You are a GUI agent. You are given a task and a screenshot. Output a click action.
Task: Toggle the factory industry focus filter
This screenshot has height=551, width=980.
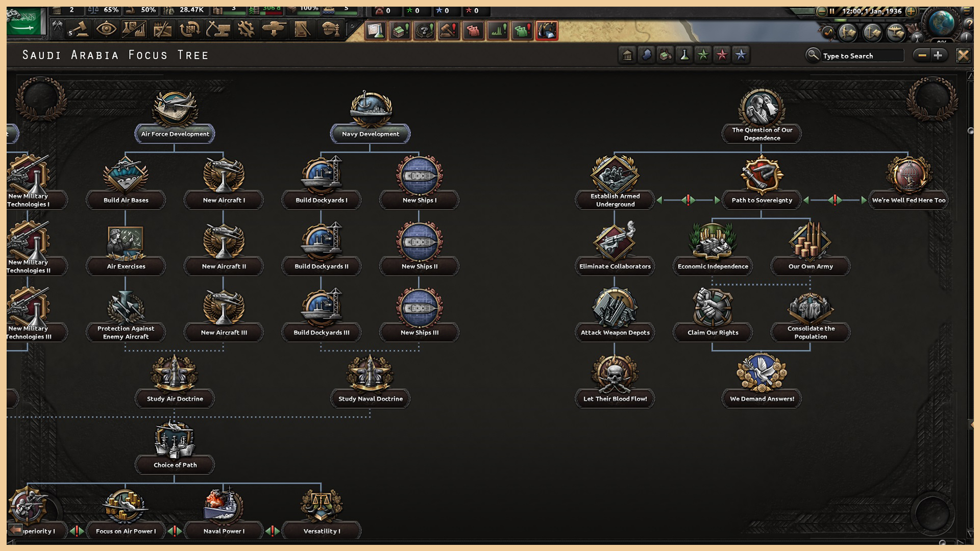click(665, 55)
